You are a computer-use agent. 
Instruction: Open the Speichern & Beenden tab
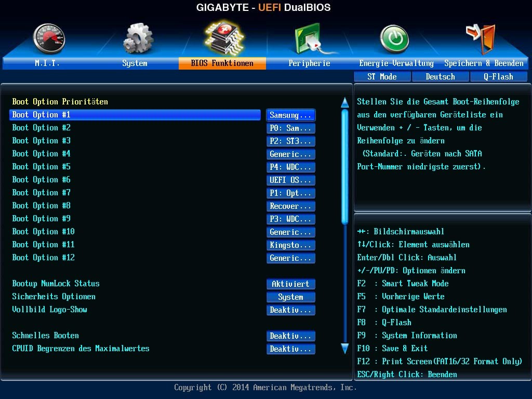[x=484, y=63]
